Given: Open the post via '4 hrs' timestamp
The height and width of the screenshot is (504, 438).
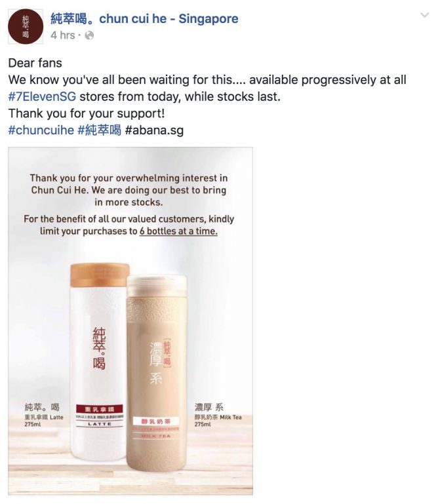Looking at the screenshot, I should [x=62, y=35].
